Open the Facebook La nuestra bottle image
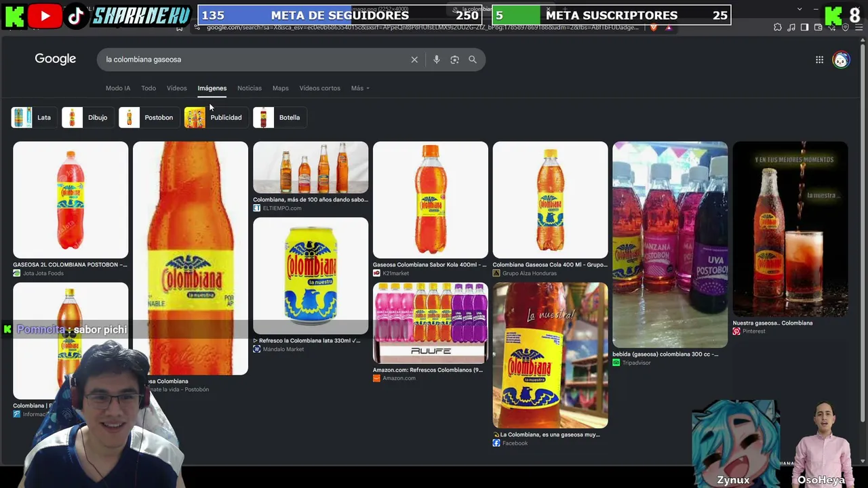 click(x=551, y=355)
